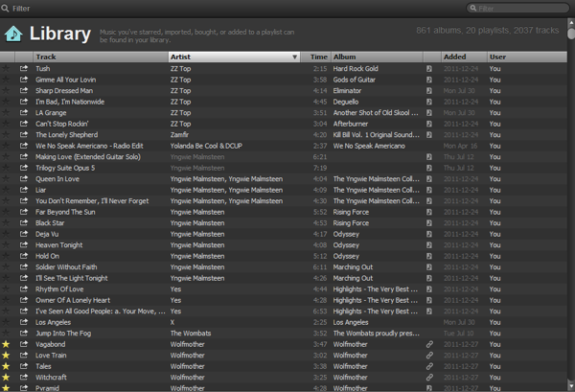The image size is (575, 392).
Task: Click local file icon in Afterburner row
Action: point(429,124)
